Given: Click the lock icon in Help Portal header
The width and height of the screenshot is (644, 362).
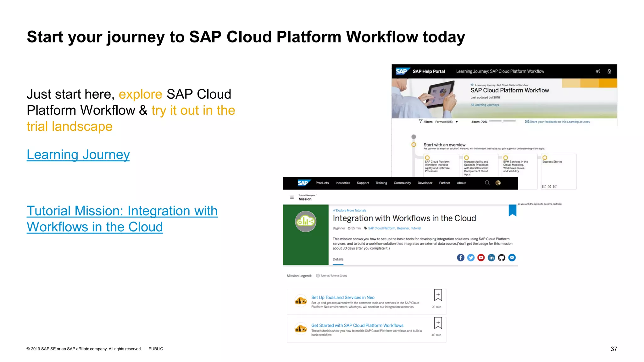Looking at the screenshot, I should point(609,71).
